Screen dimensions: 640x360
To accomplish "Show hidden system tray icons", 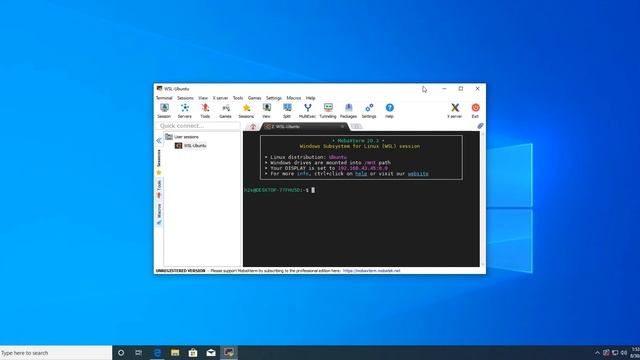I will 598,353.
